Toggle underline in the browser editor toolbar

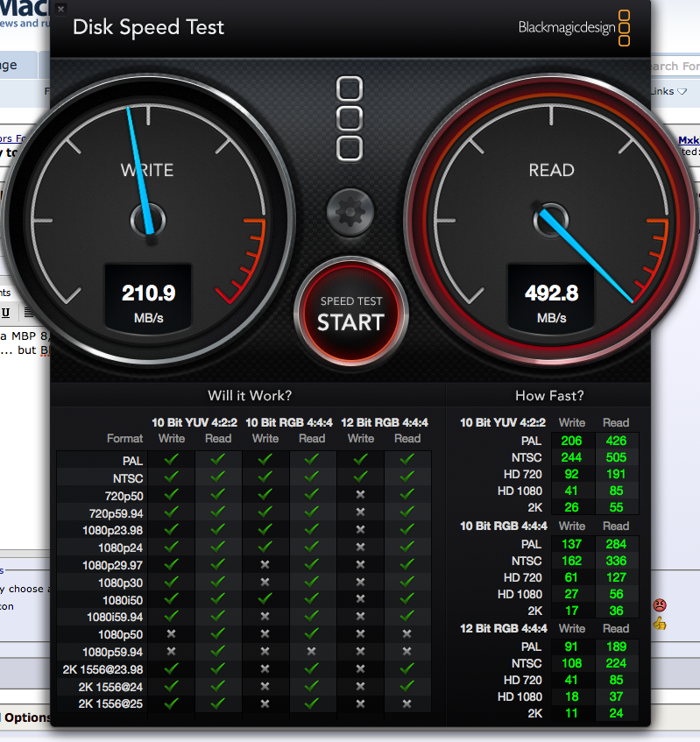pyautogui.click(x=5, y=313)
